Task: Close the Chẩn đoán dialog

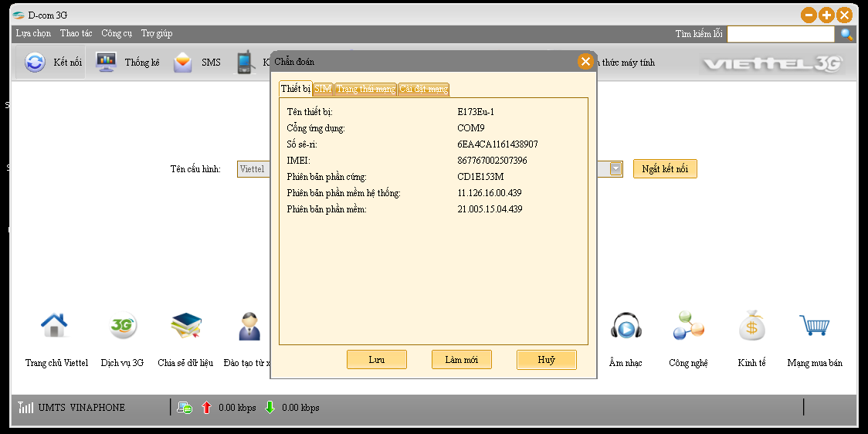Action: [x=585, y=61]
